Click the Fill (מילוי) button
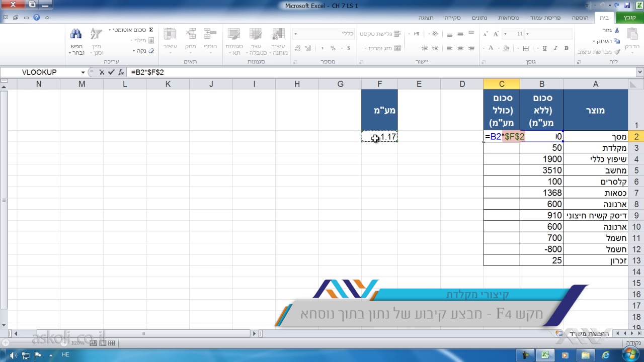The width and height of the screenshot is (644, 362). pyautogui.click(x=143, y=40)
